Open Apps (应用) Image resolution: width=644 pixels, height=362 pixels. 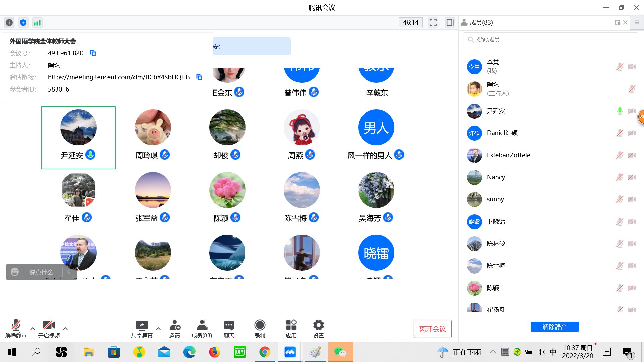tap(291, 329)
